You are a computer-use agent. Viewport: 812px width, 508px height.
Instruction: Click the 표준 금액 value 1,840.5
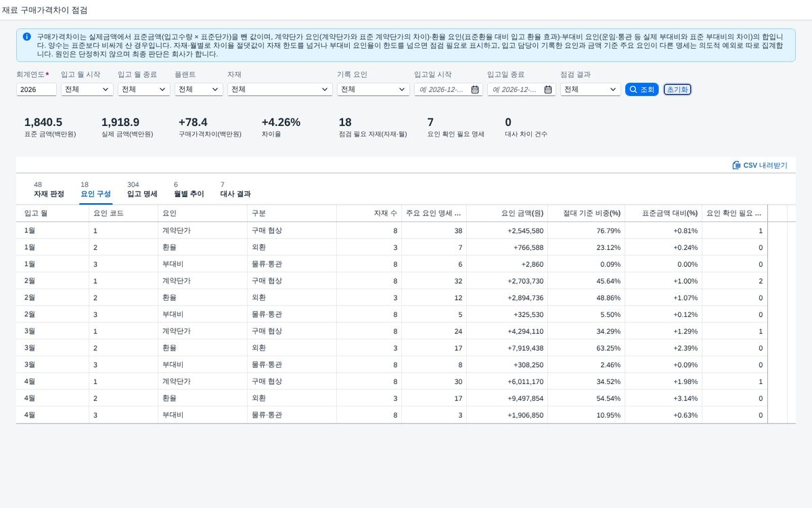pyautogui.click(x=43, y=122)
